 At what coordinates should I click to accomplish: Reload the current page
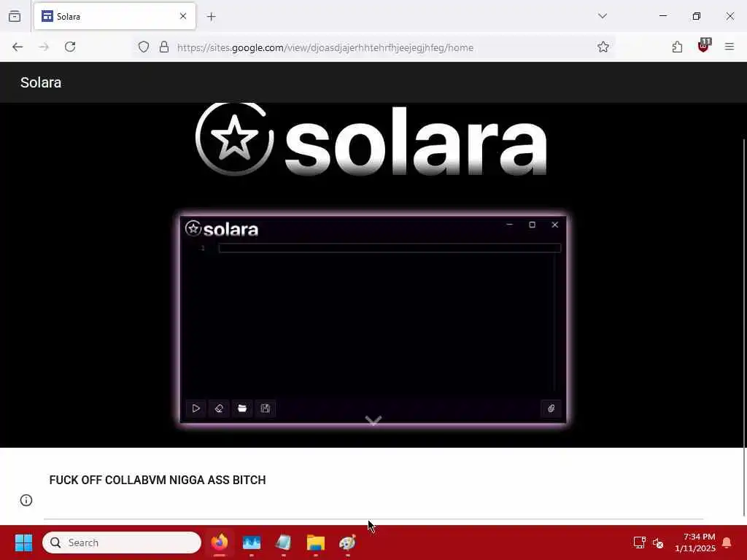click(70, 47)
